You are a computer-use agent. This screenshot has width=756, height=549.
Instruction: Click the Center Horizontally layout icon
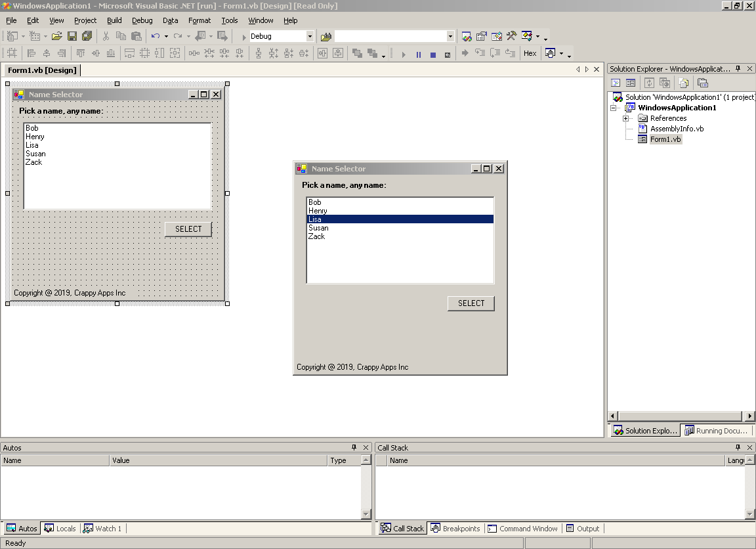[x=323, y=54]
